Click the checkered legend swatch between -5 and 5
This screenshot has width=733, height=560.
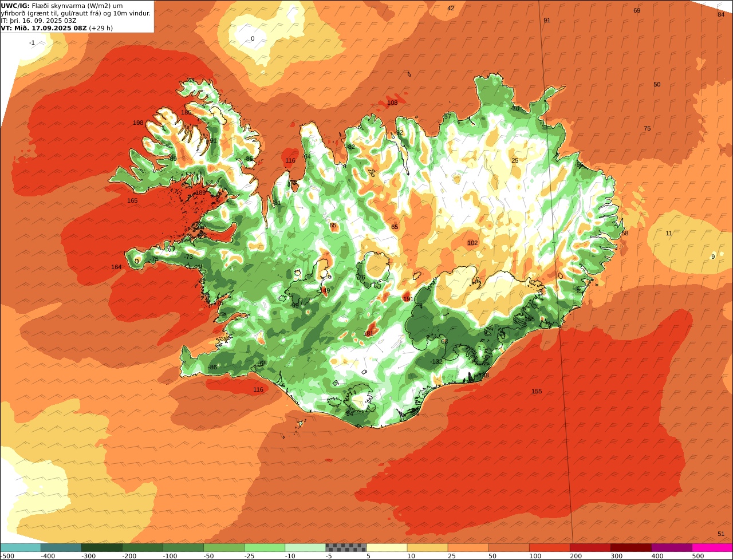346,547
